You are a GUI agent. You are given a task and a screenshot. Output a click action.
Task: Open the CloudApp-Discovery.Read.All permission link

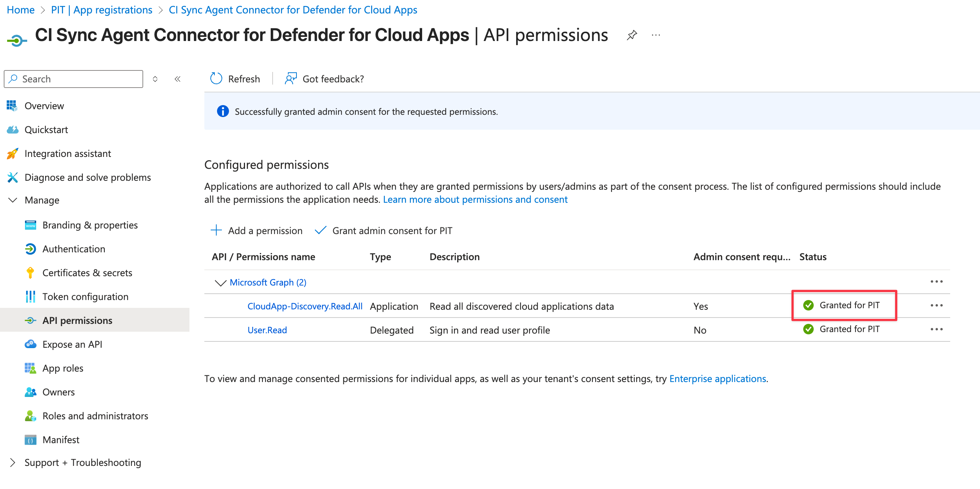305,306
